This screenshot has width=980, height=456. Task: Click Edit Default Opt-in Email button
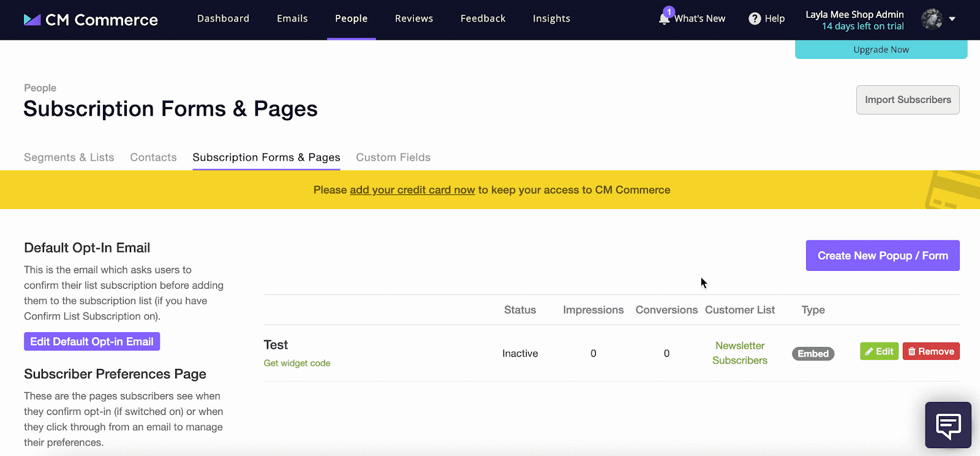tap(92, 341)
